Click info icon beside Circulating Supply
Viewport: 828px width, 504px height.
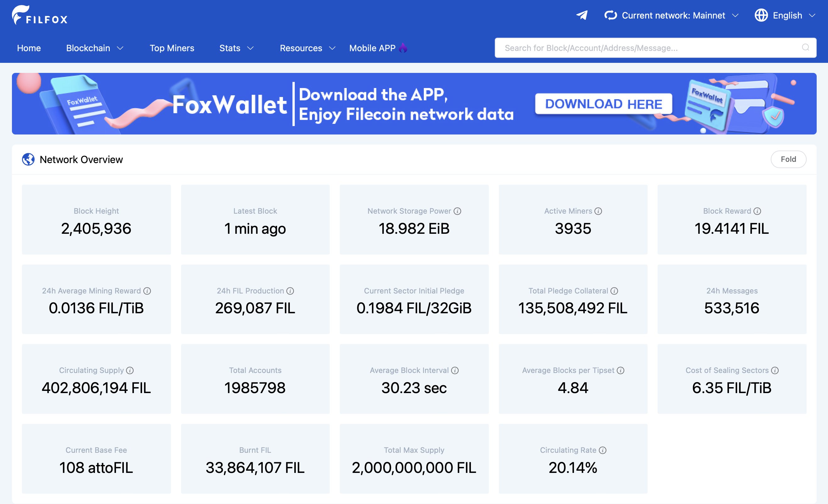click(x=130, y=370)
